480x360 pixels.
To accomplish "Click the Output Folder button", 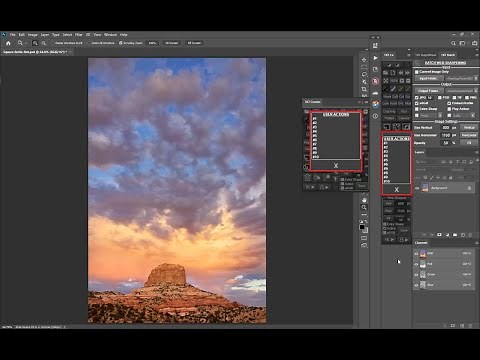I will (x=429, y=91).
